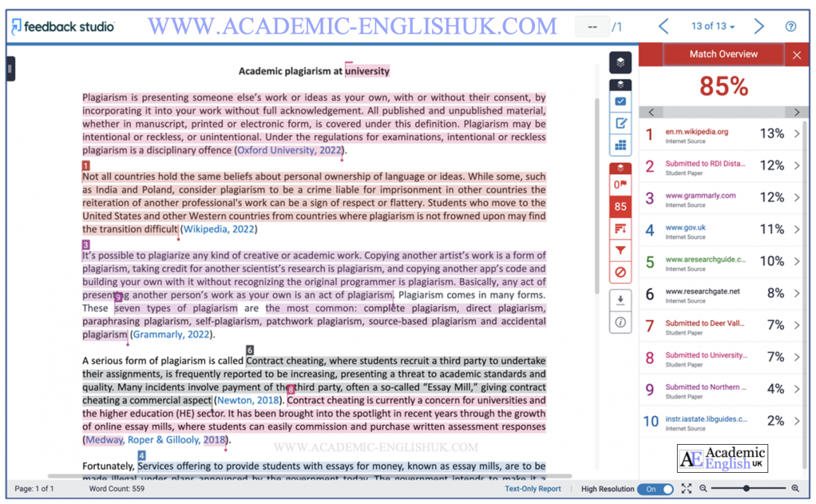Open the QuickMarks panel
Image resolution: width=816 pixels, height=504 pixels.
click(x=620, y=101)
